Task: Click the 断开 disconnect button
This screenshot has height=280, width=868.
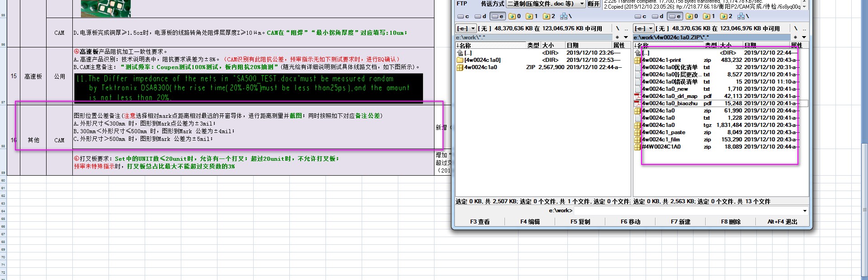Action: pos(594,4)
